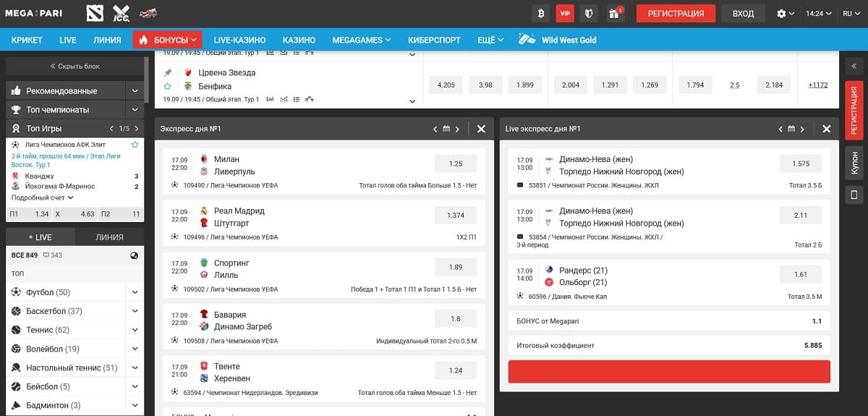The width and height of the screenshot is (868, 416).
Task: Select X odds 4.63
Action: tap(75, 214)
